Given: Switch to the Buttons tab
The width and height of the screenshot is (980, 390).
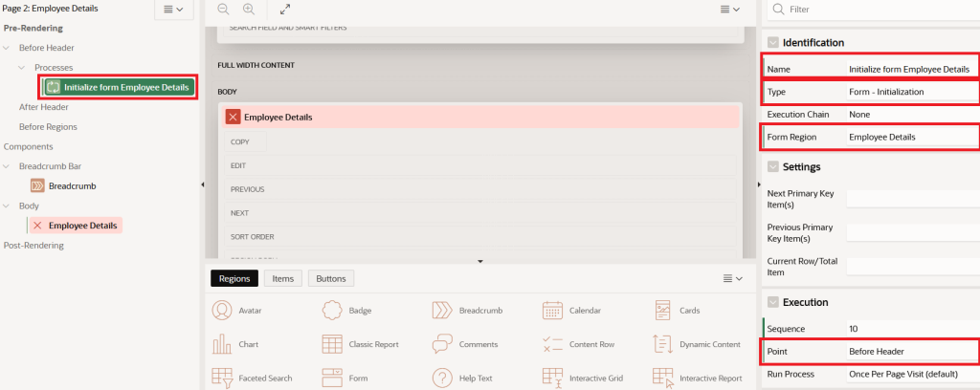Looking at the screenshot, I should 331,278.
